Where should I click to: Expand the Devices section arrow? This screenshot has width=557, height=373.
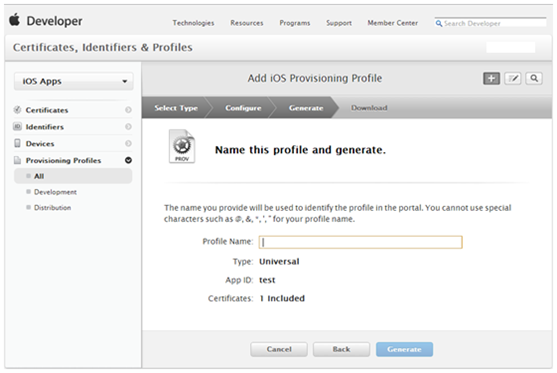[x=128, y=144]
